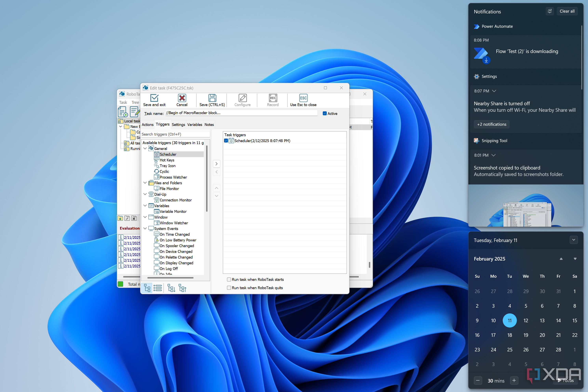588x392 pixels.
Task: Switch to flat list view of triggers
Action: (158, 288)
